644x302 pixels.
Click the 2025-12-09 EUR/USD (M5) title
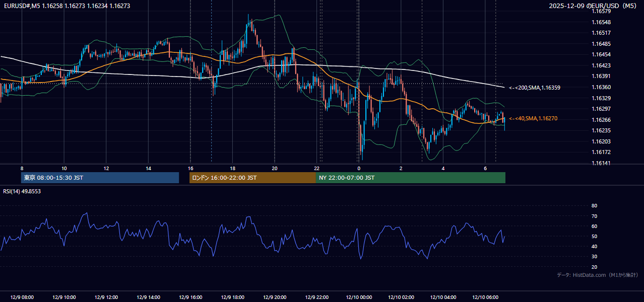594,6
